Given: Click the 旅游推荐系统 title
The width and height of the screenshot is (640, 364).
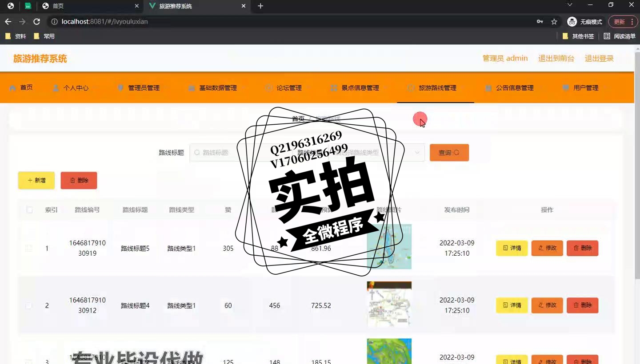Looking at the screenshot, I should tap(40, 59).
